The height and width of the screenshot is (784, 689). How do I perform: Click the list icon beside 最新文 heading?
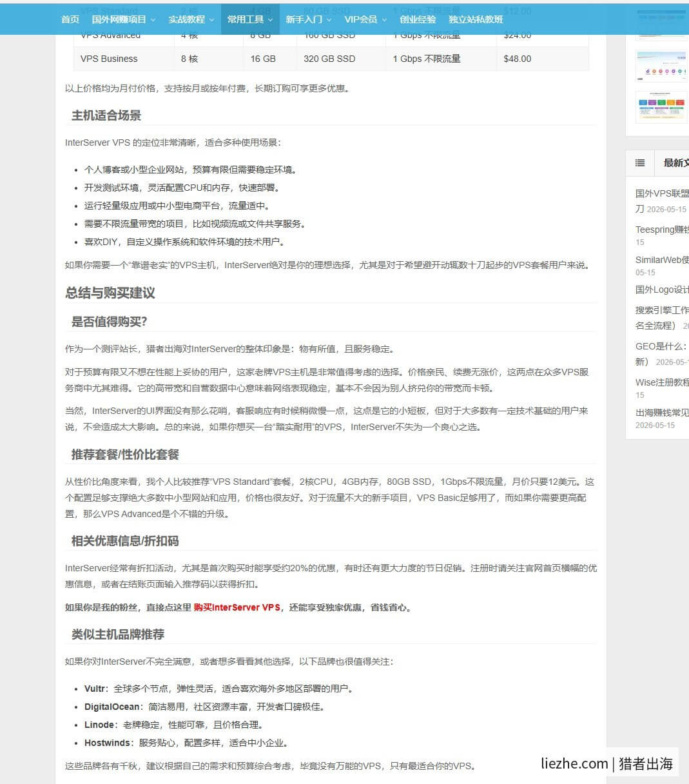[x=640, y=163]
